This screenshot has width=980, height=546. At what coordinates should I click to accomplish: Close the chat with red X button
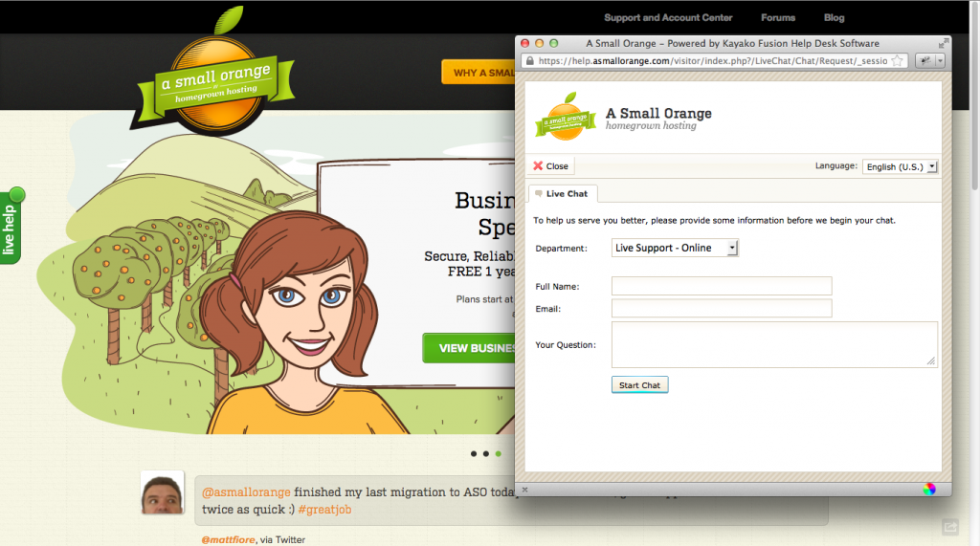pos(550,165)
